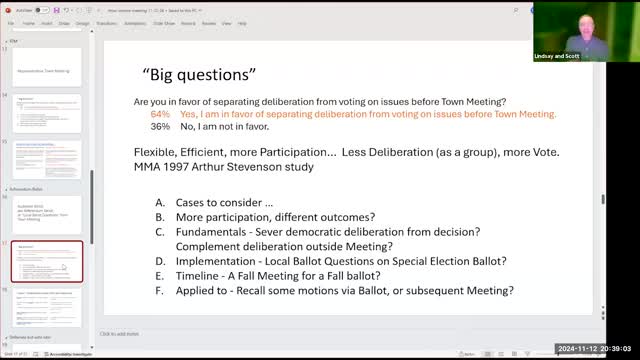Screen dimensions: 640x360
Task: Toggle the Notes pane button in status bar
Action: [x=467, y=354]
